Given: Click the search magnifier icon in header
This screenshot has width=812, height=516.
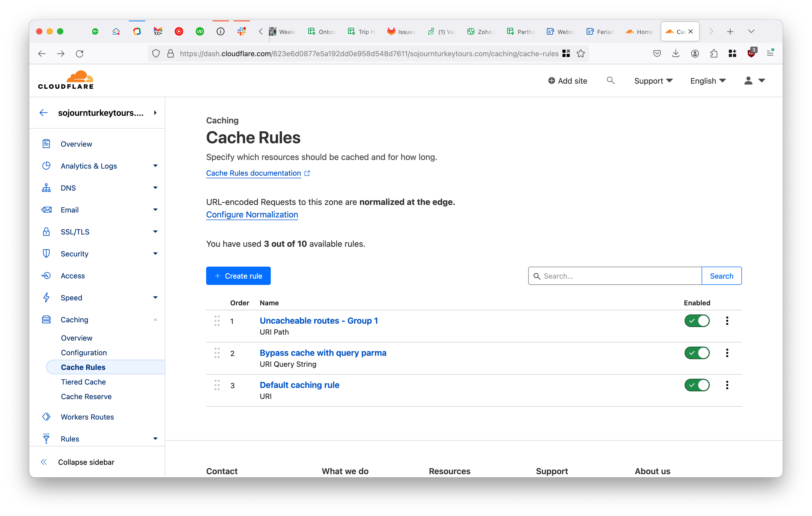Looking at the screenshot, I should click(610, 81).
